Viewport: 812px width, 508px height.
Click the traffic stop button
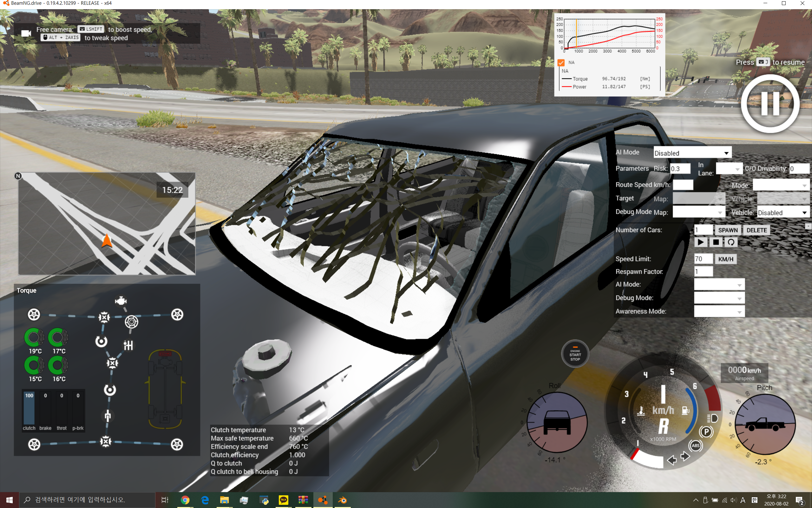[716, 242]
